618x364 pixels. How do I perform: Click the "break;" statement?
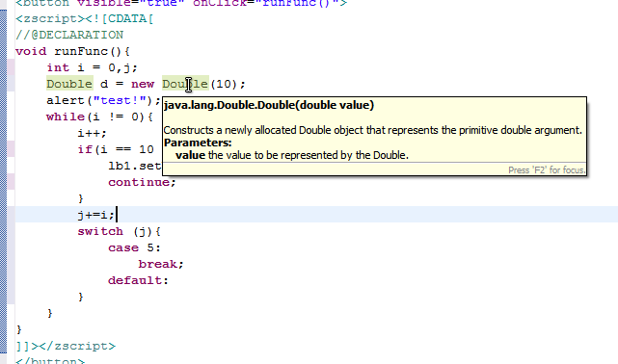tap(161, 264)
